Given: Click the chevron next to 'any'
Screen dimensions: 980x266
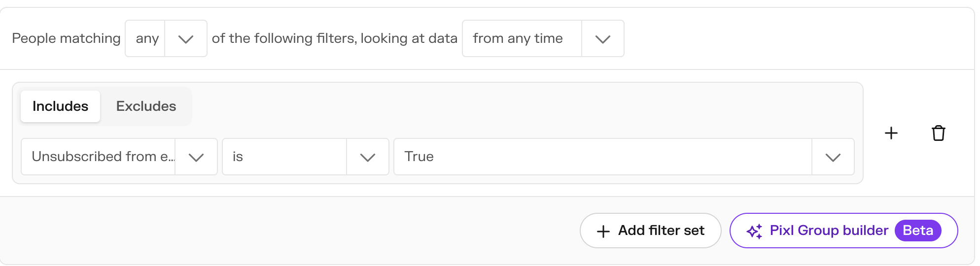Looking at the screenshot, I should 186,39.
